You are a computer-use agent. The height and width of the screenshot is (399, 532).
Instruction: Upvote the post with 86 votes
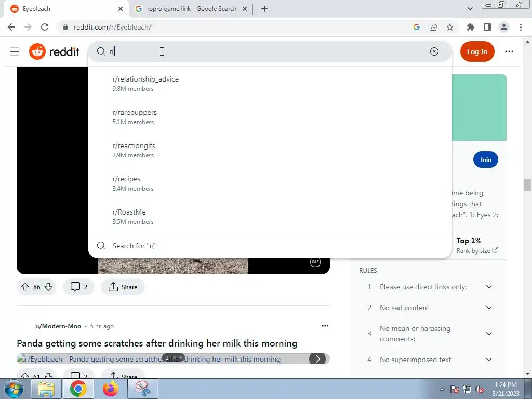coord(25,287)
